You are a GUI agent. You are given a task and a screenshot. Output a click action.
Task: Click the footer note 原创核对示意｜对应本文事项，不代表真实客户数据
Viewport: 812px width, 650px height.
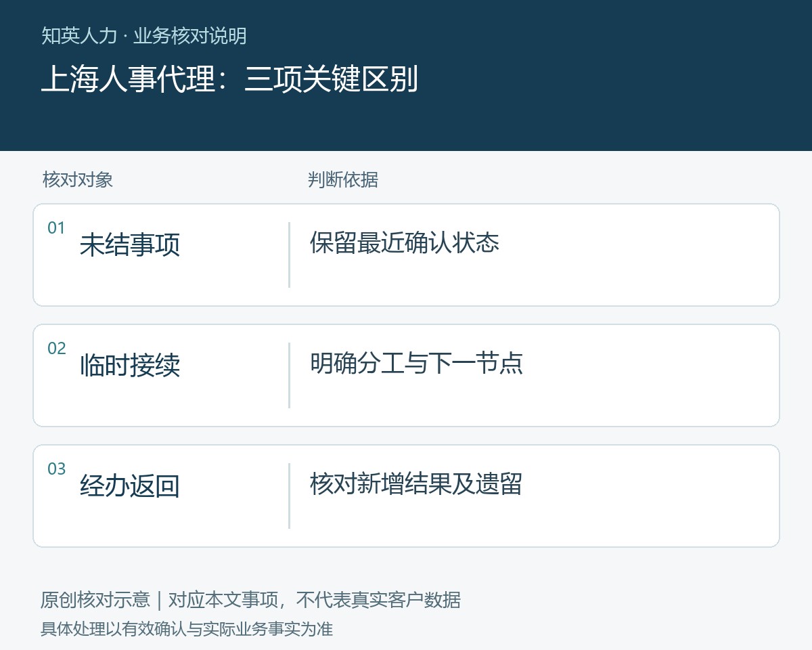coord(251,600)
